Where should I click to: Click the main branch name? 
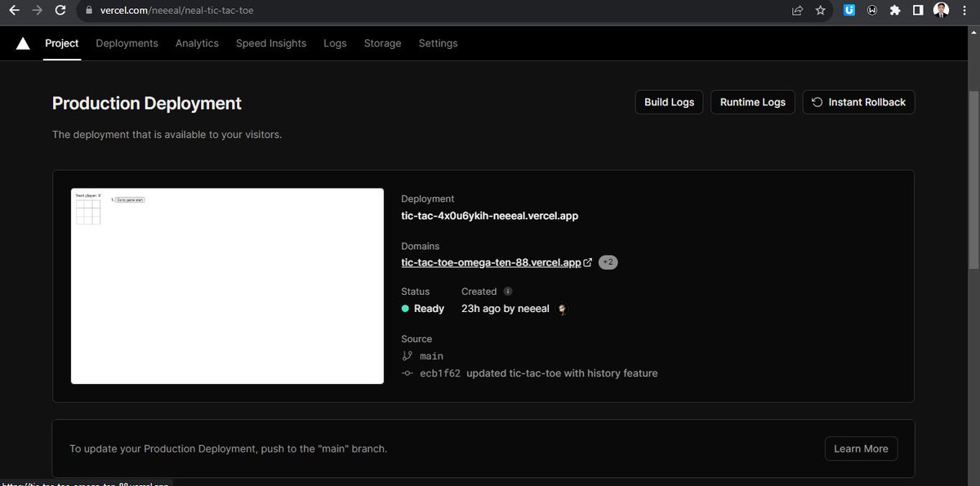click(431, 356)
